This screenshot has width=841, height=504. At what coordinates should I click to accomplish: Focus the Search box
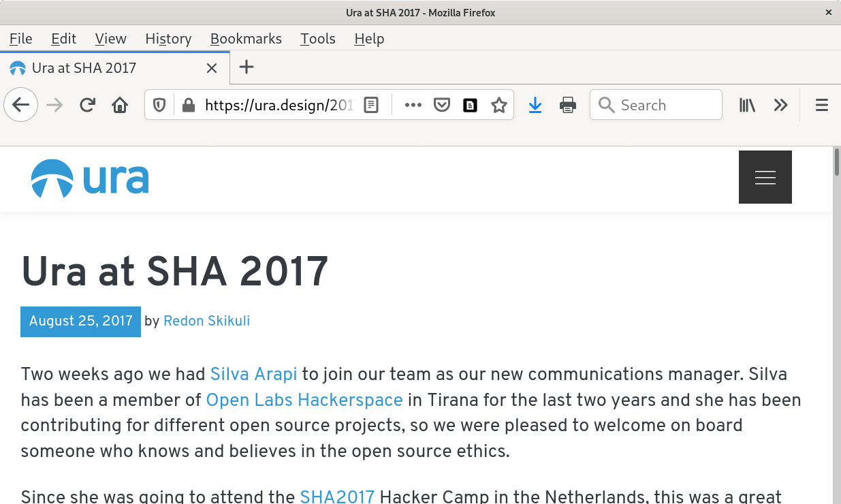(656, 105)
